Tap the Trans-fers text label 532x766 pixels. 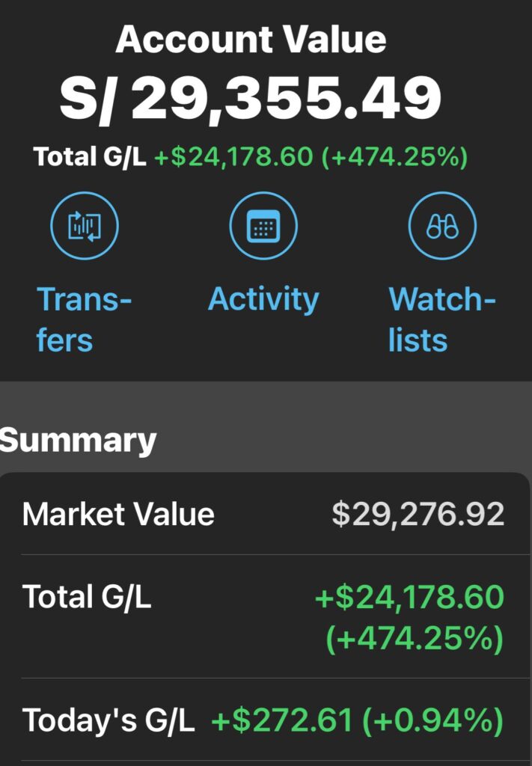[x=84, y=319]
